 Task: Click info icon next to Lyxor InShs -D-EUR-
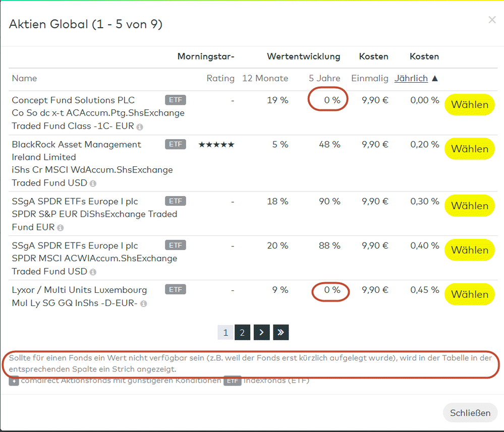144,304
